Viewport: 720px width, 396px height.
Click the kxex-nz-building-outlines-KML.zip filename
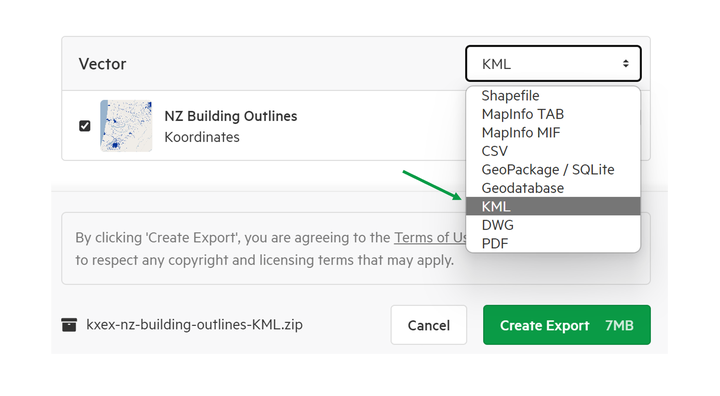[194, 325]
